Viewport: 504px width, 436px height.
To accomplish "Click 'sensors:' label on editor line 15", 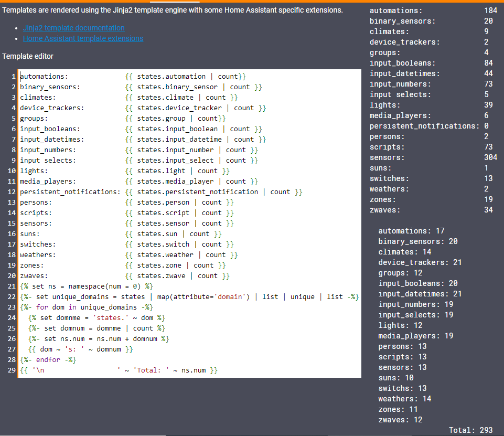I will 36,224.
